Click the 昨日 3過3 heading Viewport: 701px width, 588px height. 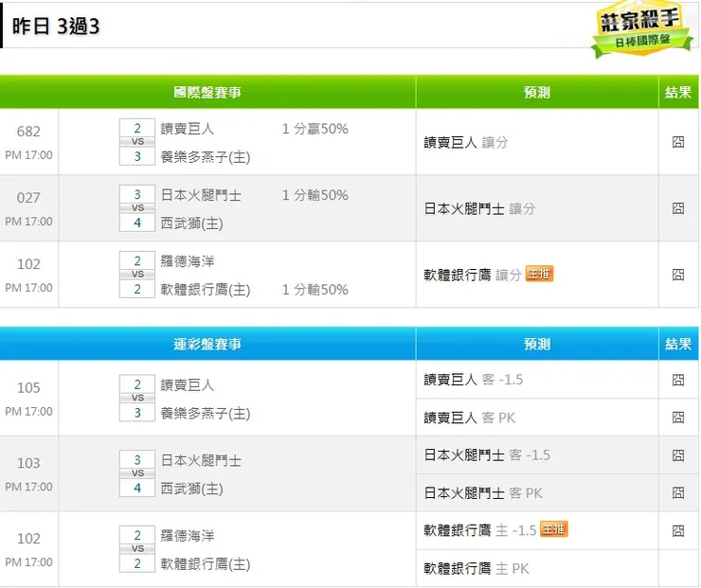56,27
